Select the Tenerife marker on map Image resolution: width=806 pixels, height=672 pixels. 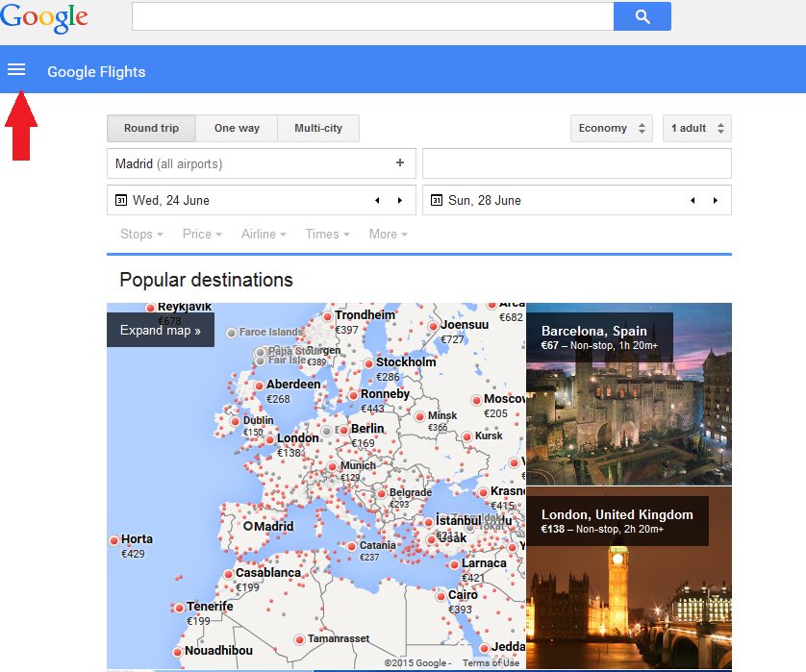coord(180,608)
